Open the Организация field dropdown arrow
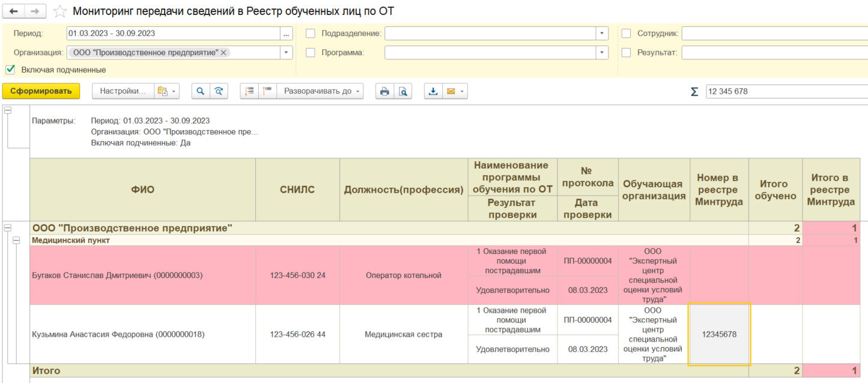The width and height of the screenshot is (868, 383). click(x=287, y=53)
